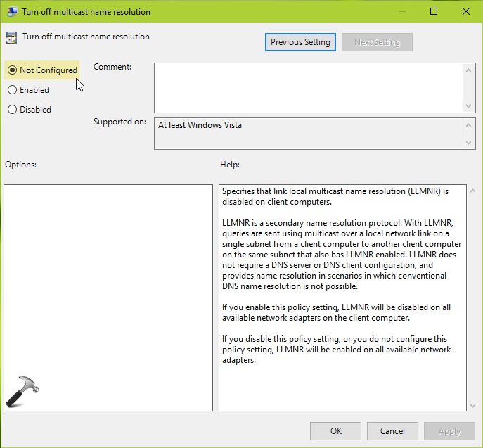Image resolution: width=483 pixels, height=448 pixels.
Task: Confirm with the OK button
Action: (336, 430)
